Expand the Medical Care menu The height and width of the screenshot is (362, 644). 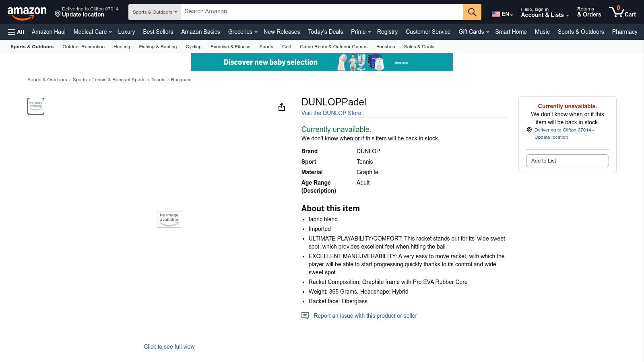pyautogui.click(x=93, y=32)
